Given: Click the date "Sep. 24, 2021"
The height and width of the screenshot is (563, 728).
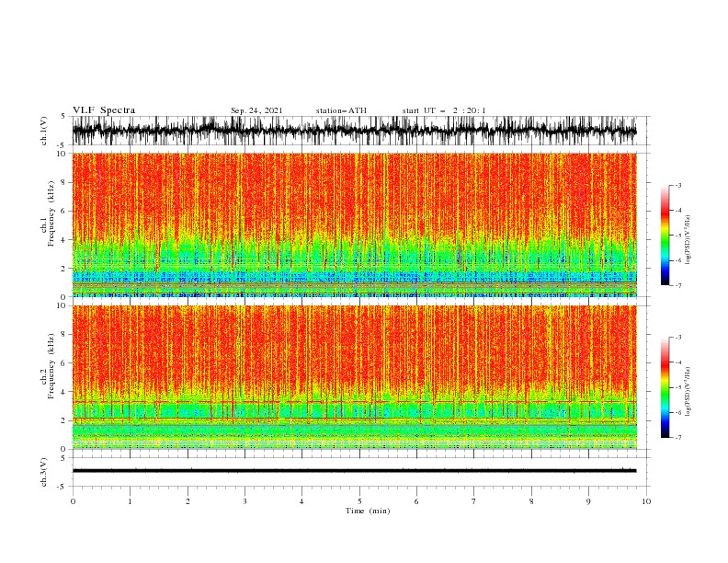Looking at the screenshot, I should 256,110.
